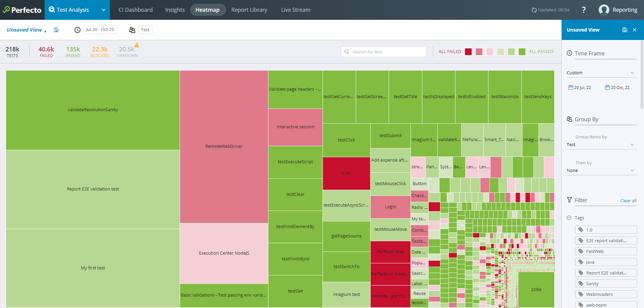Click the refresh icon beside Updated time
The image size is (644, 308).
tap(534, 10)
